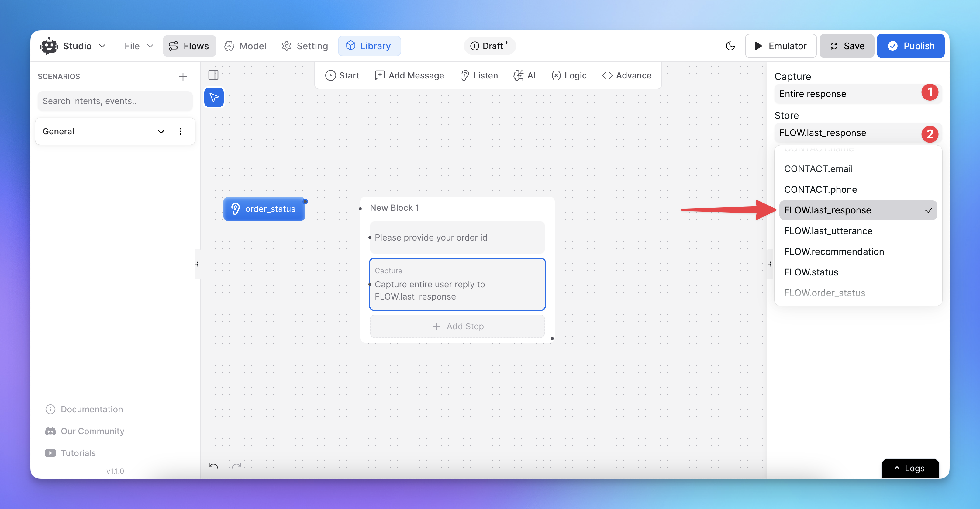Expand the Logs panel
The width and height of the screenshot is (980, 509).
point(910,468)
